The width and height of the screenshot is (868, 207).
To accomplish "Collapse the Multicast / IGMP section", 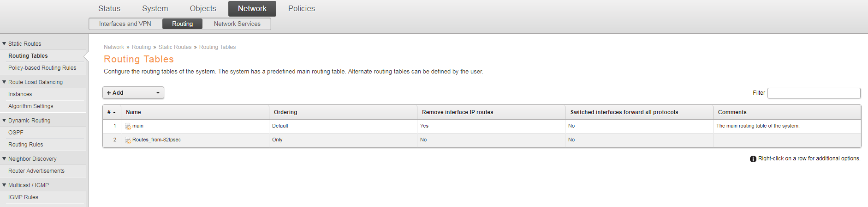I will pyautogui.click(x=4, y=185).
